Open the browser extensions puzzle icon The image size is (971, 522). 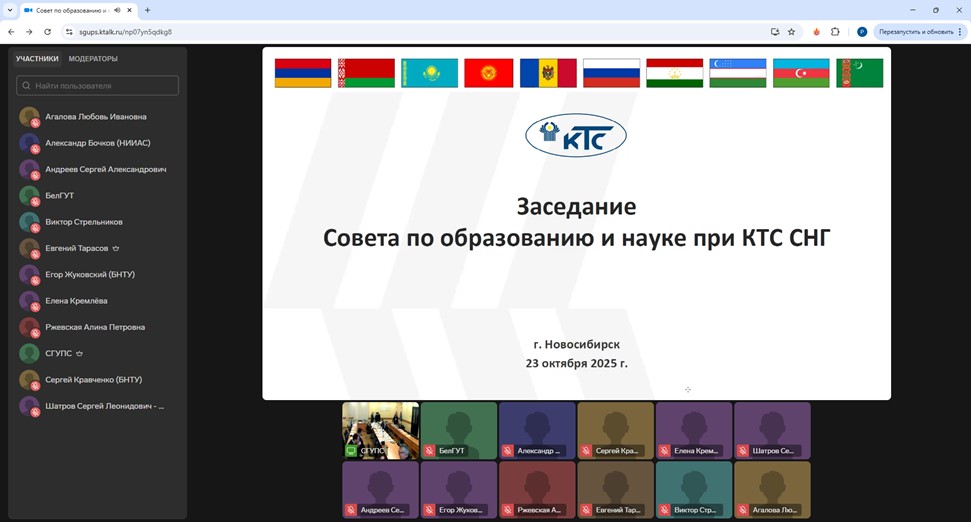click(x=835, y=31)
